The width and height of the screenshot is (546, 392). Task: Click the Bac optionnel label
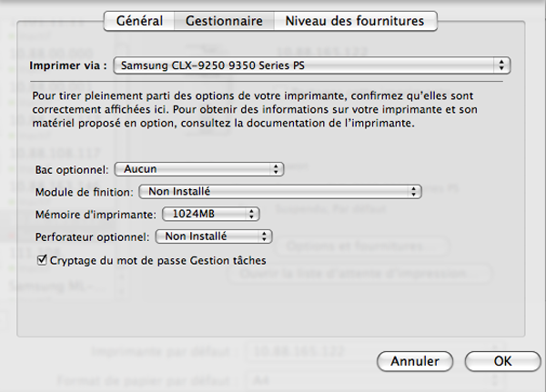tap(72, 170)
